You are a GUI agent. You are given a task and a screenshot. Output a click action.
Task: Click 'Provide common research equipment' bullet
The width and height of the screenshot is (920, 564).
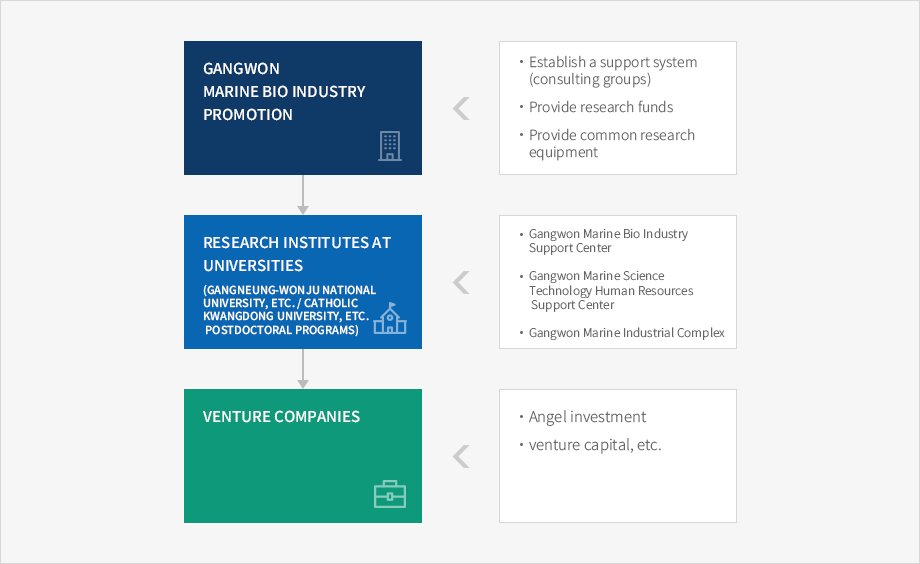[611, 143]
